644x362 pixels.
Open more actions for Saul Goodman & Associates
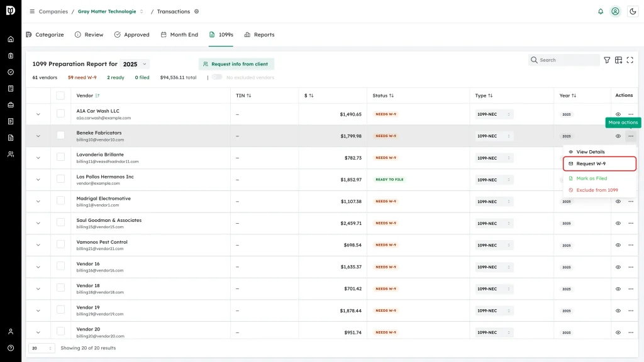point(631,223)
